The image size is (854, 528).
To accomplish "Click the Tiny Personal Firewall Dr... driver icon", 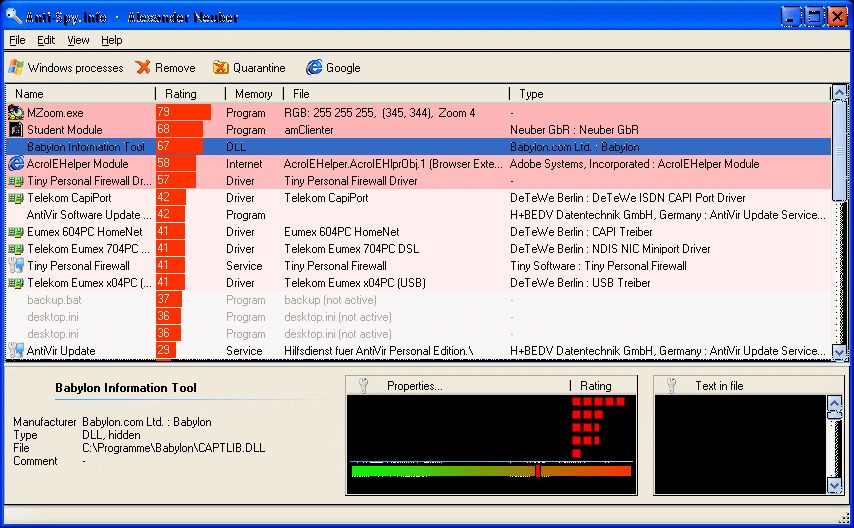I will click(x=16, y=181).
